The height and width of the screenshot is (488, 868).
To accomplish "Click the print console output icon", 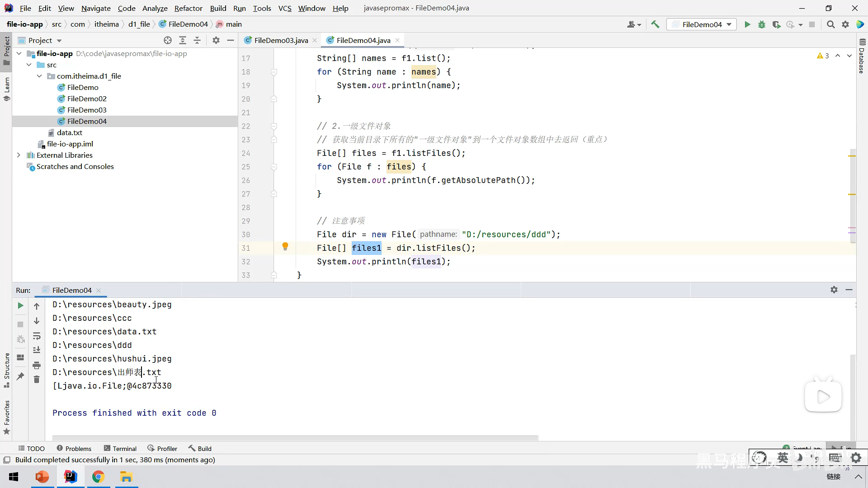I will point(37,365).
